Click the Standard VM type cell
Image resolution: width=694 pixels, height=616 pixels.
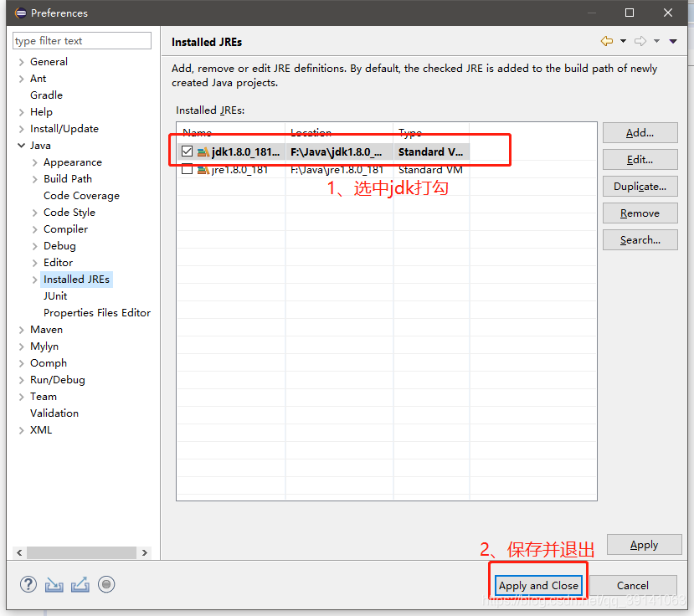pyautogui.click(x=430, y=170)
